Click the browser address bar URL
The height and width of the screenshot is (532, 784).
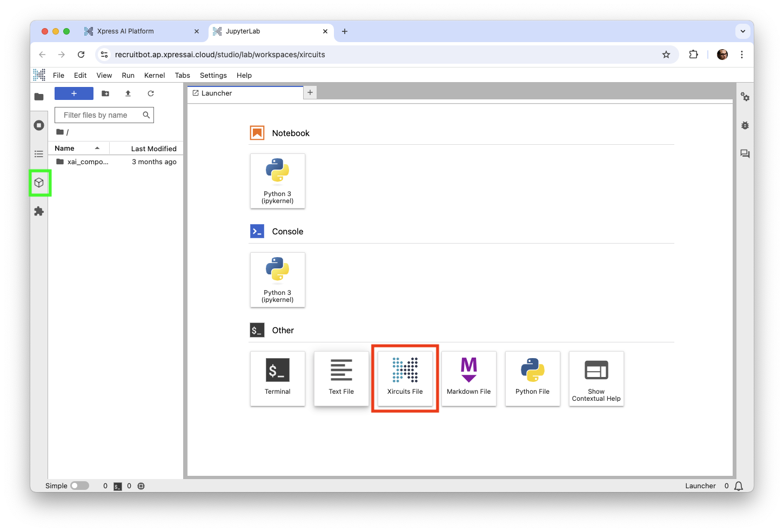click(220, 55)
